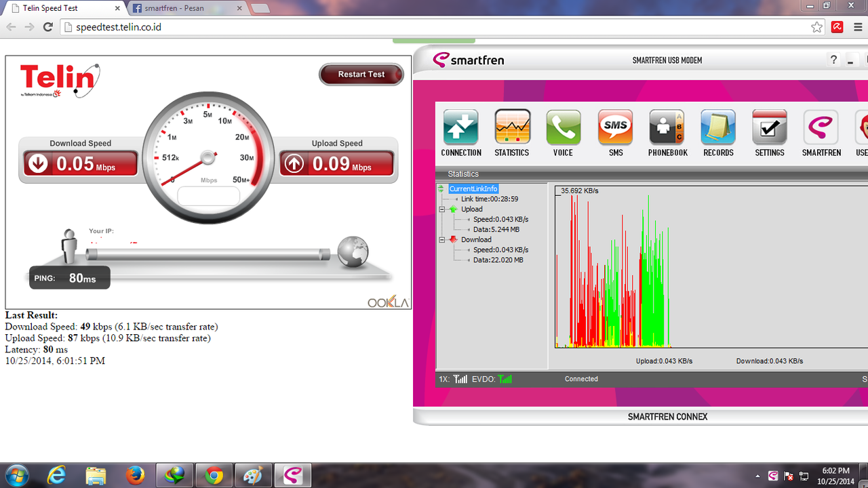This screenshot has height=488, width=868.
Task: Click the 0.09 Mbps upload speed readout
Action: click(x=337, y=164)
